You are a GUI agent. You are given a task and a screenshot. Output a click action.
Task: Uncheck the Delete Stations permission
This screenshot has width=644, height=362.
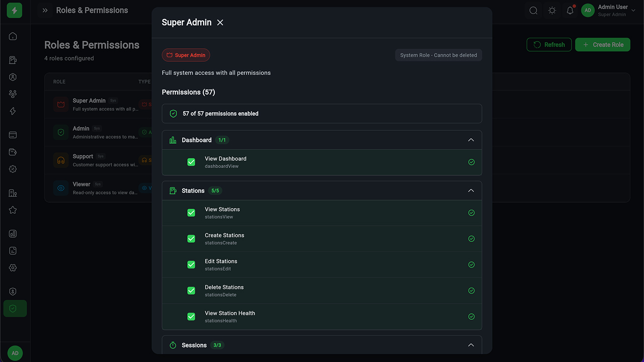[x=191, y=291]
